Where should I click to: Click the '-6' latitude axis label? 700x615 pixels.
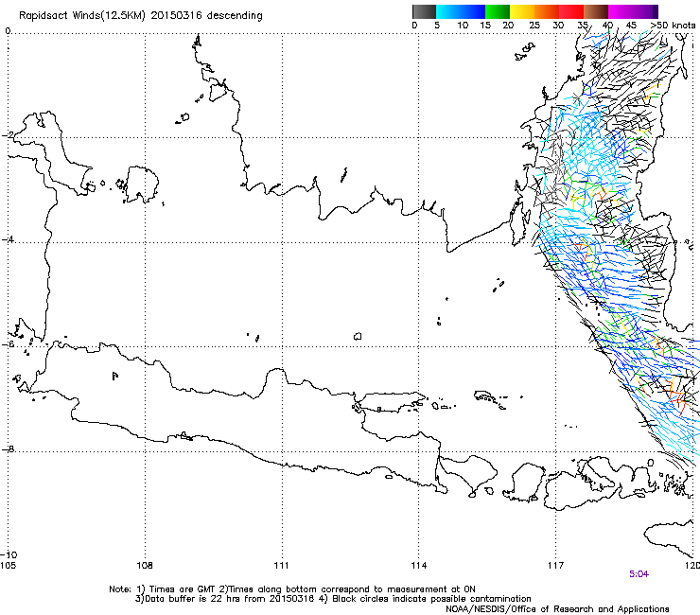click(8, 344)
